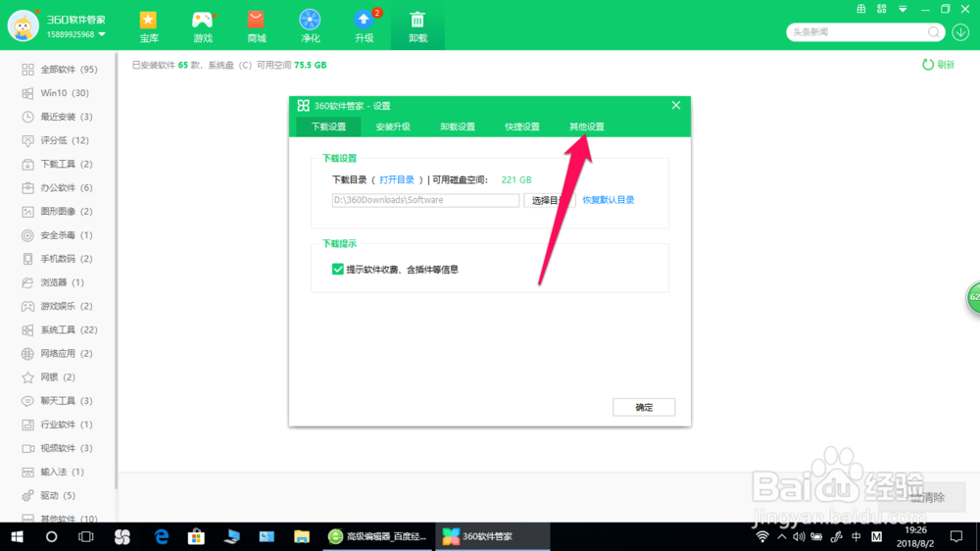Select 行业软件 (1) category

[57, 425]
